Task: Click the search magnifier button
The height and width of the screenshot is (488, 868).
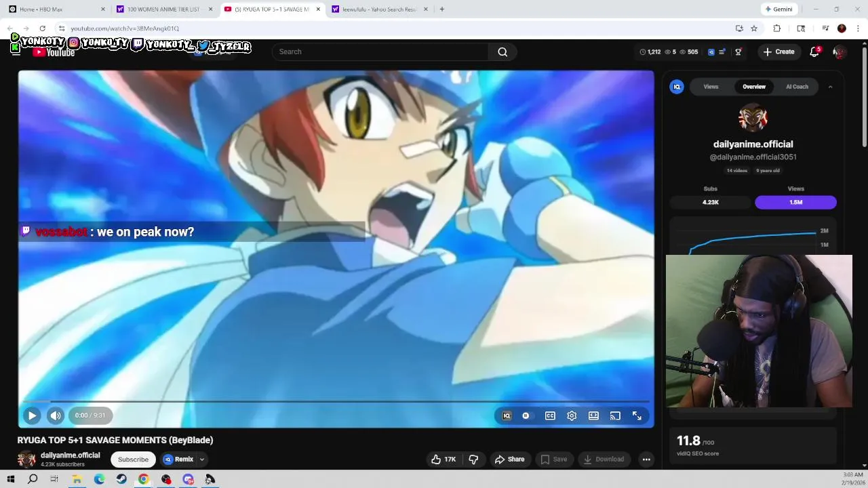Action: [502, 52]
